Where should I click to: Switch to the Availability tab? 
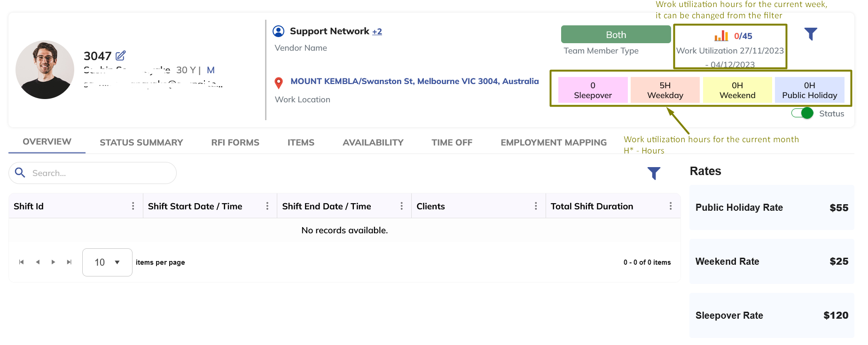pos(373,142)
